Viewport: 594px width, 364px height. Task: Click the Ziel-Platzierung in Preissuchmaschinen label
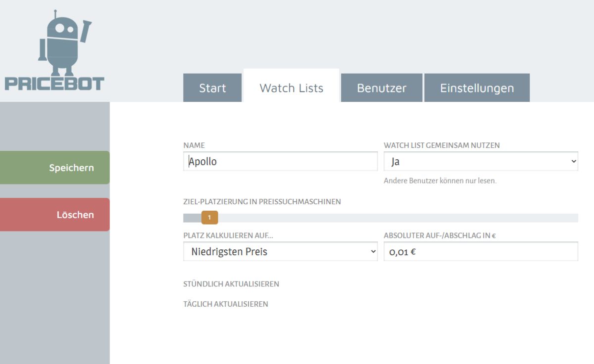[262, 202]
